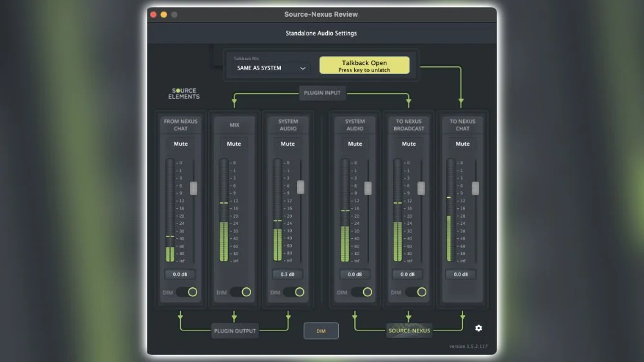
Task: Toggle DIM on From Nexus Chat channel
Action: pyautogui.click(x=187, y=292)
